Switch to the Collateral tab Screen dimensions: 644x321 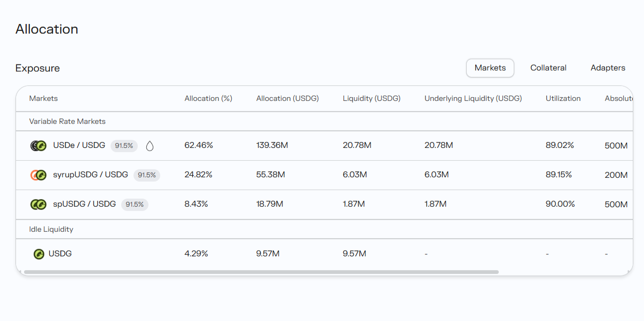tap(548, 68)
